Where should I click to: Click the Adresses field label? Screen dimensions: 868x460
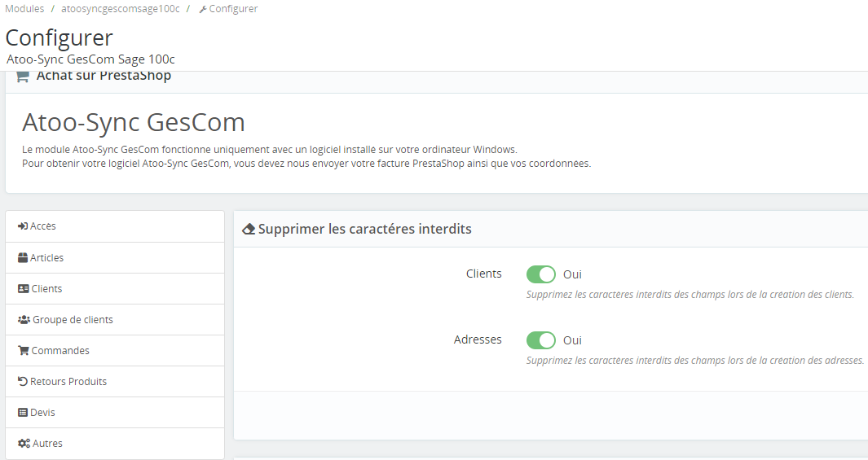click(x=478, y=340)
